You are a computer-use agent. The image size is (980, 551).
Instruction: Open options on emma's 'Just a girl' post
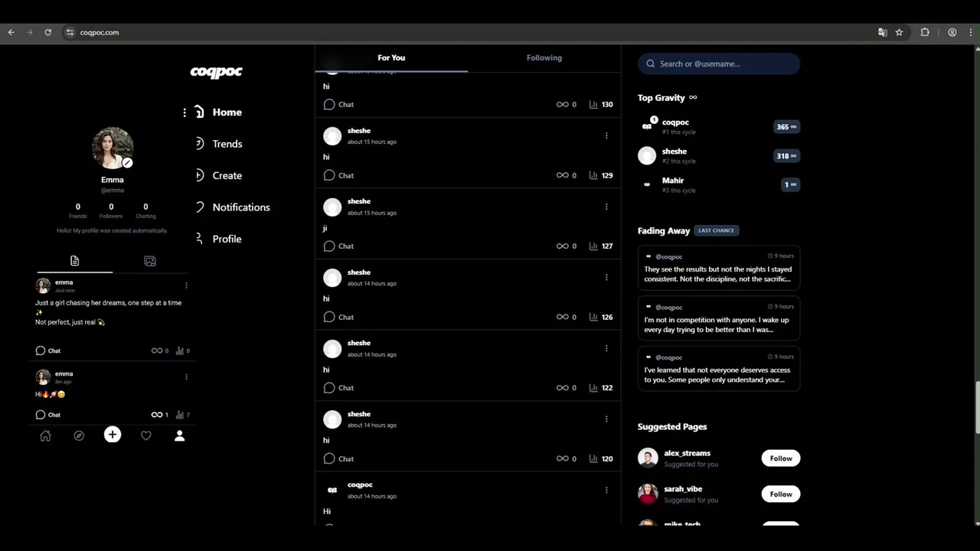186,285
